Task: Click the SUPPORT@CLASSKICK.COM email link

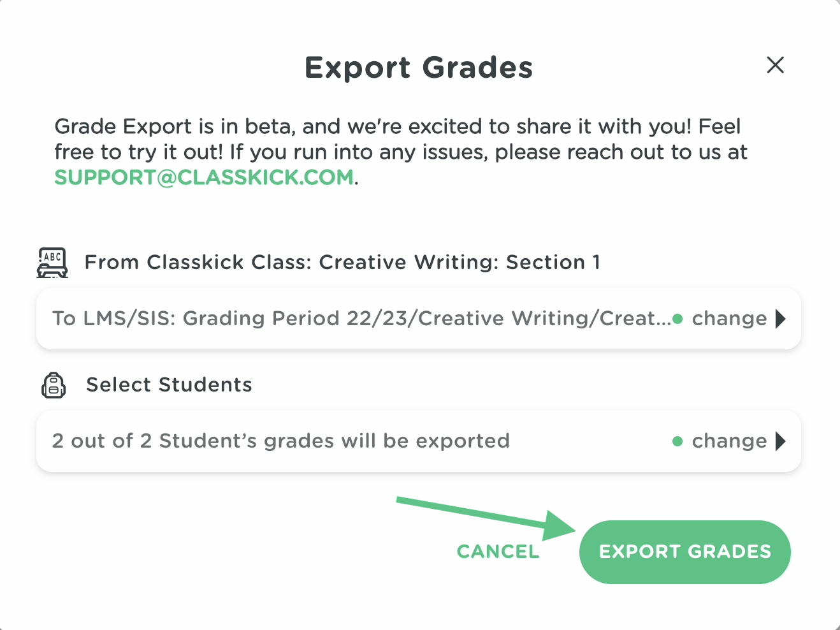Action: pyautogui.click(x=204, y=177)
